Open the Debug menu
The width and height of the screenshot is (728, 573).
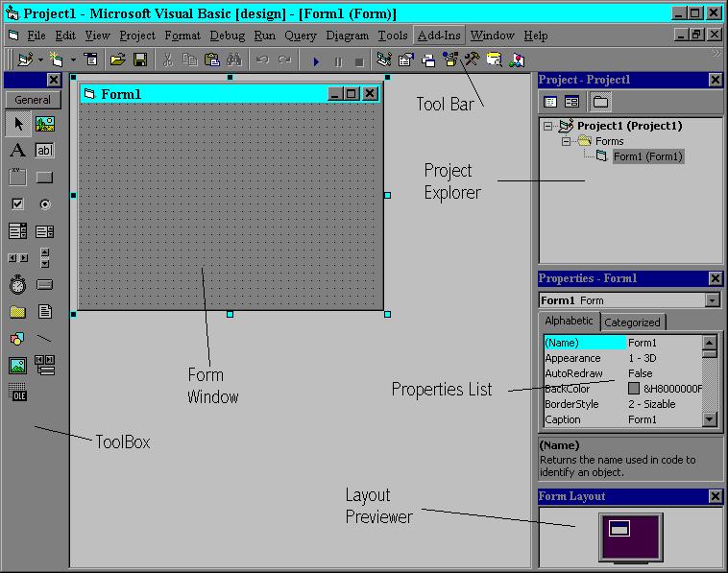[x=227, y=36]
